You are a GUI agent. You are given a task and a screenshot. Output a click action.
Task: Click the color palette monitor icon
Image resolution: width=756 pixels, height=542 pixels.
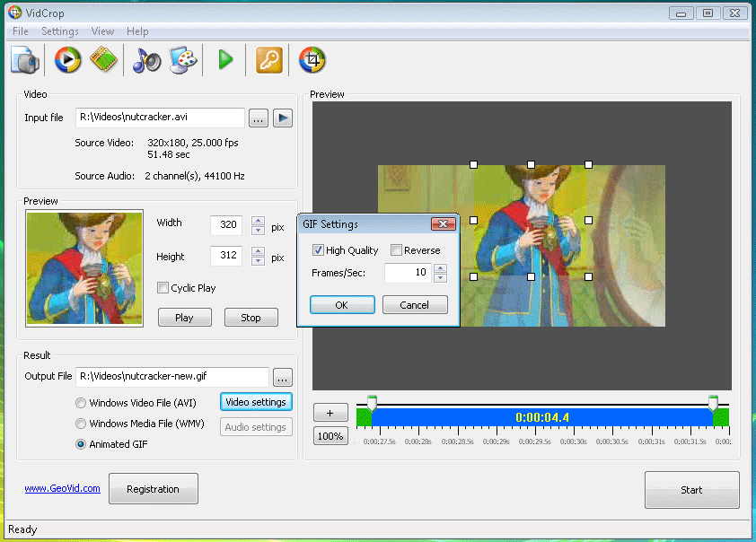point(183,60)
